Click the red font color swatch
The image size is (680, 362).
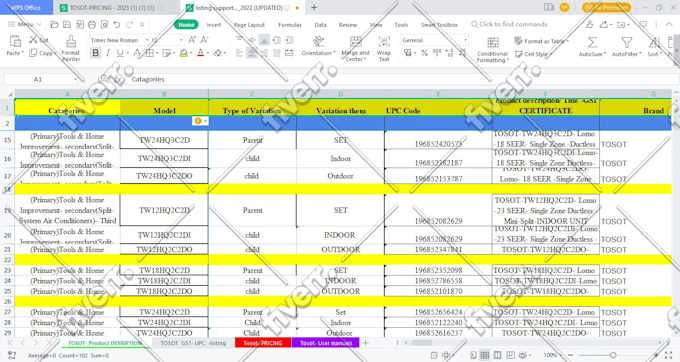point(200,53)
